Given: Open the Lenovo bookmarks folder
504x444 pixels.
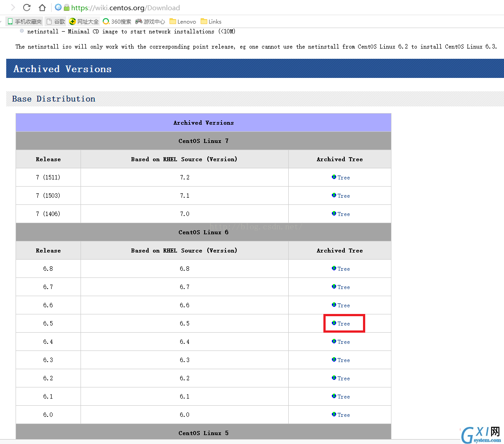Looking at the screenshot, I should point(182,21).
